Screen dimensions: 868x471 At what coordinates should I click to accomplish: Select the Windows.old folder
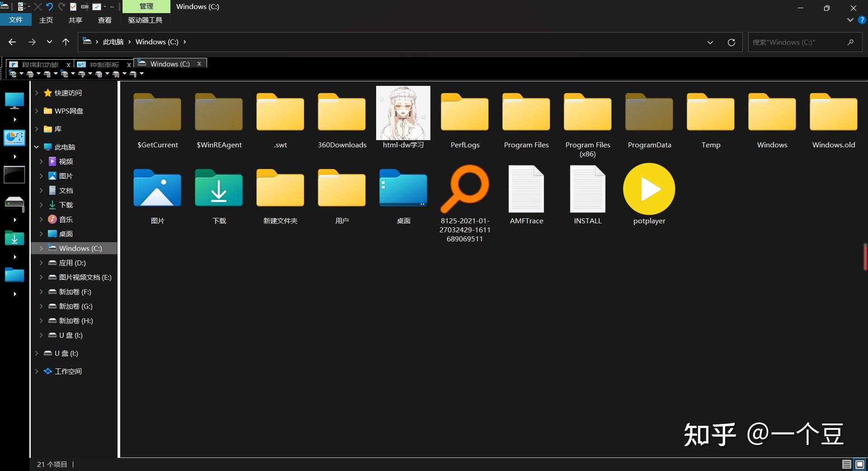834,118
